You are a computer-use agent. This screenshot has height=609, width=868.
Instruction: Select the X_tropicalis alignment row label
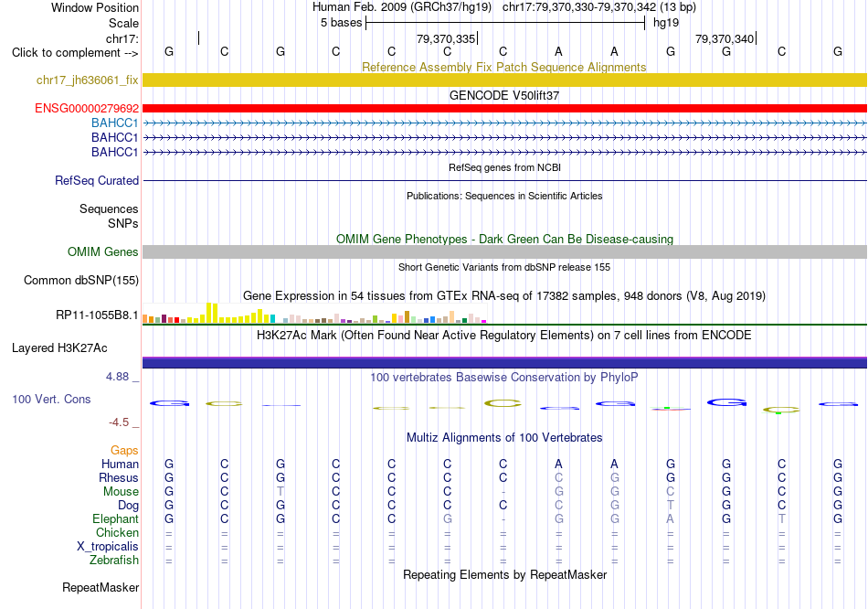click(108, 547)
